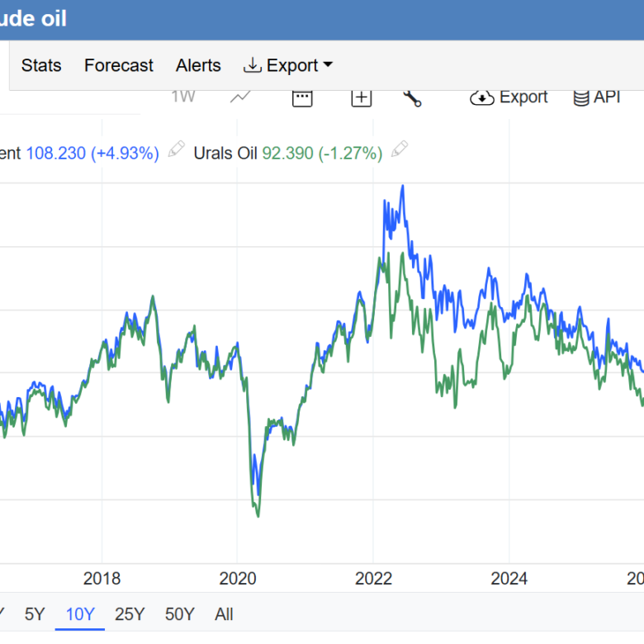Open the API database icon link
Screen dimensions: 644x644
point(596,97)
